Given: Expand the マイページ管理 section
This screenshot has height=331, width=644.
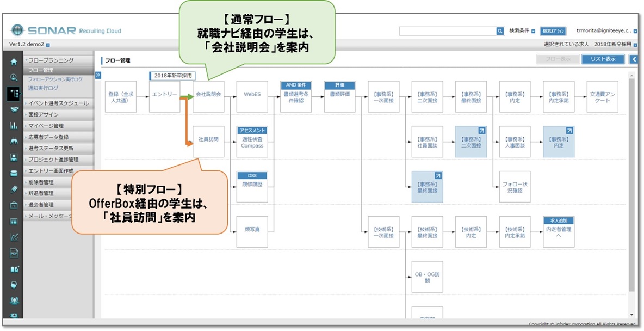Looking at the screenshot, I should (58, 126).
